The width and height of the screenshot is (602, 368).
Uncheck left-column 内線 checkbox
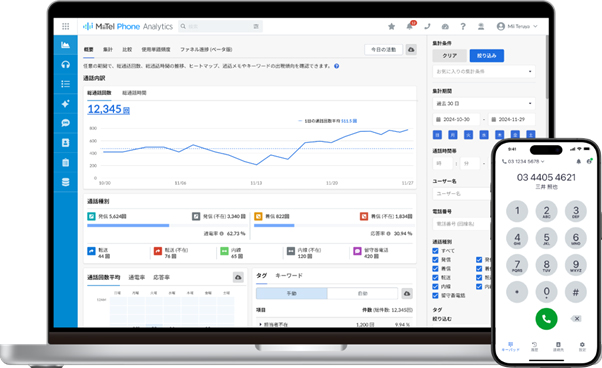435,286
